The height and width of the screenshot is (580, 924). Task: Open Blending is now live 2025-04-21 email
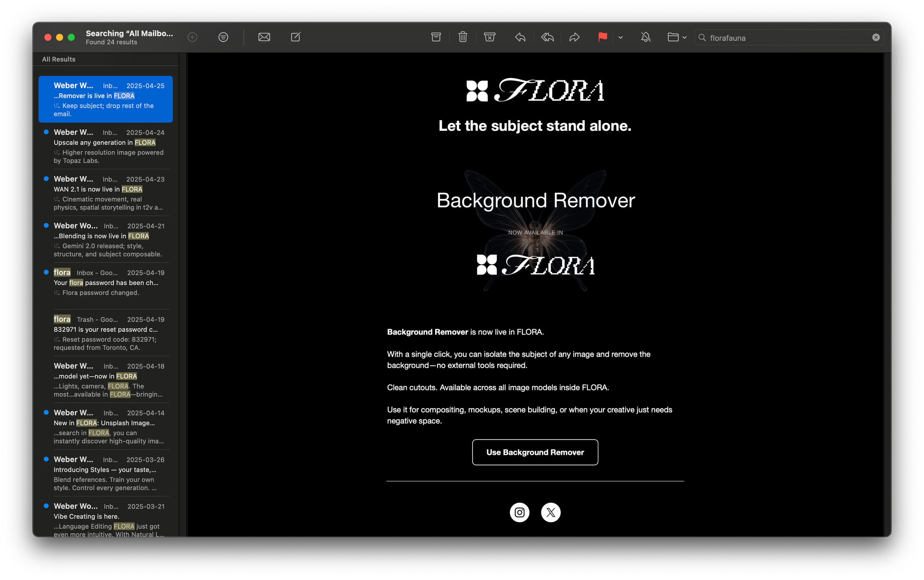[106, 239]
